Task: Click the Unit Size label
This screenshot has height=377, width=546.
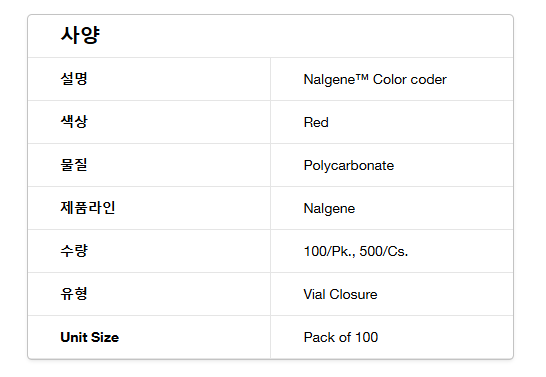Action: pyautogui.click(x=89, y=337)
